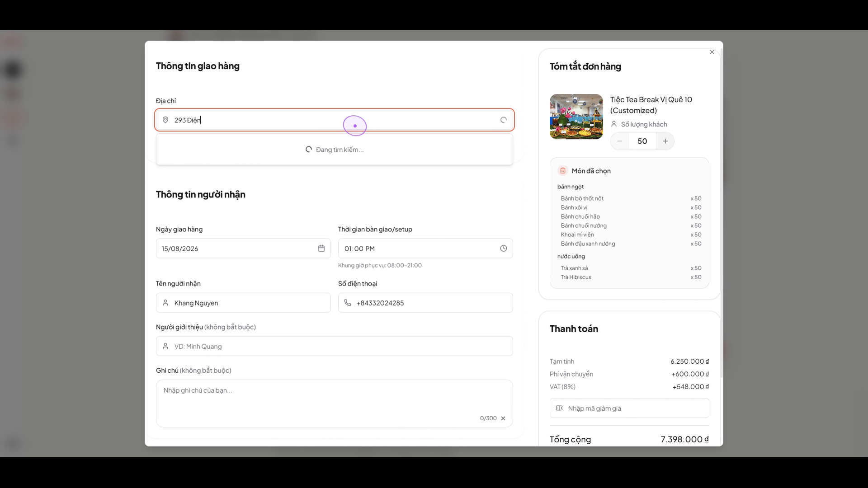Click the nước uống category label
The height and width of the screenshot is (488, 868).
pos(571,256)
